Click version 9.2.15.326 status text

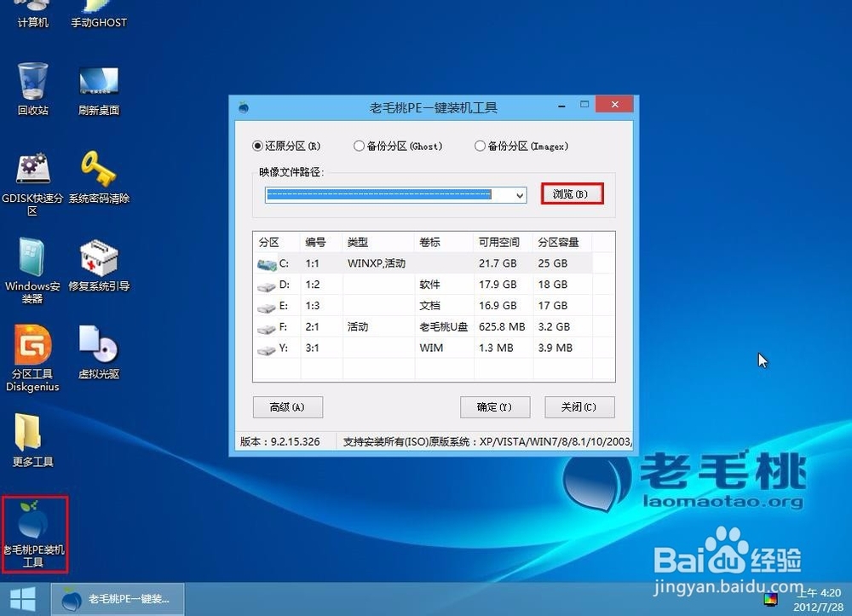point(279,441)
